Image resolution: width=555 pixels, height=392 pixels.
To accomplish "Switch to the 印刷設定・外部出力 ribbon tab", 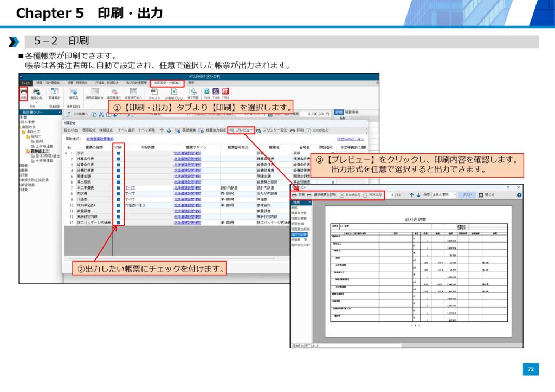I will click(x=166, y=83).
